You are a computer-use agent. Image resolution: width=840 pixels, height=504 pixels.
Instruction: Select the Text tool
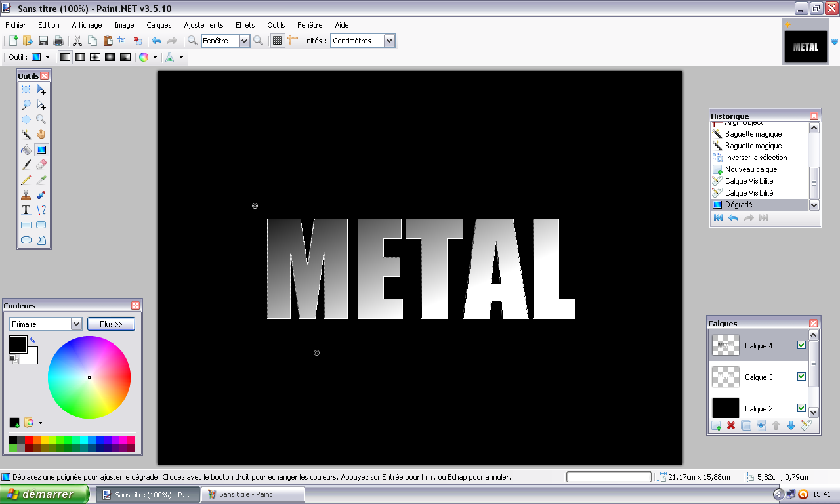(x=26, y=209)
